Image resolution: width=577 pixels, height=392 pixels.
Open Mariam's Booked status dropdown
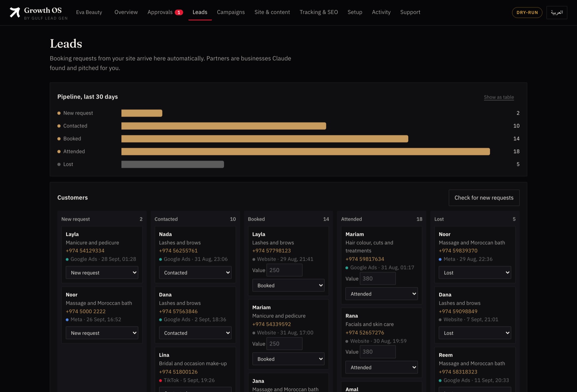pos(288,359)
